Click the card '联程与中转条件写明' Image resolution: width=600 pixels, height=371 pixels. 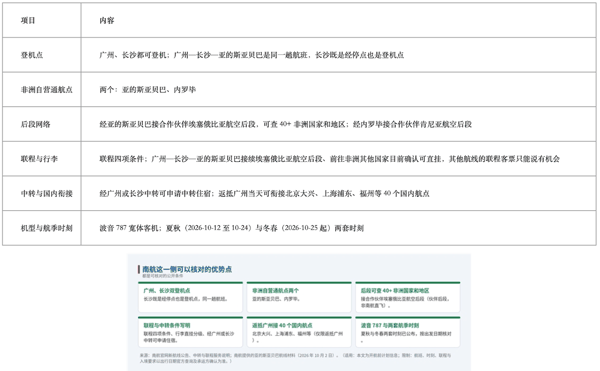tap(190, 332)
